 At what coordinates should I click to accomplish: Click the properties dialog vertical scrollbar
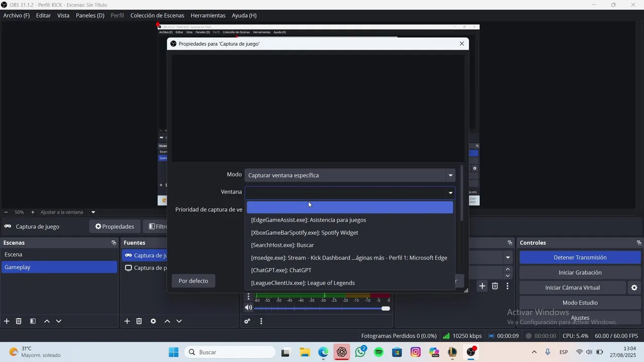(462, 193)
